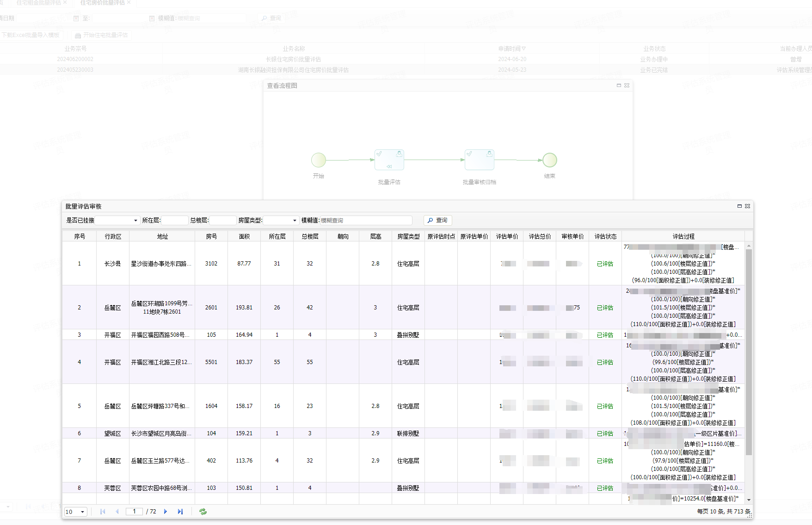Image resolution: width=812 pixels, height=525 pixels.
Task: Select address 岳麓区环湖路1099号
Action: (162, 308)
